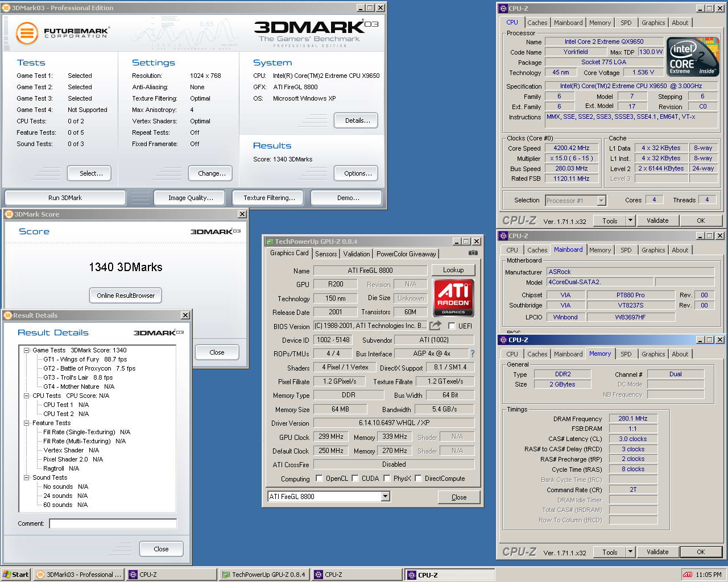Image resolution: width=728 pixels, height=582 pixels.
Task: Click the 3DMark03 title bar orange icon
Action: pos(7,8)
